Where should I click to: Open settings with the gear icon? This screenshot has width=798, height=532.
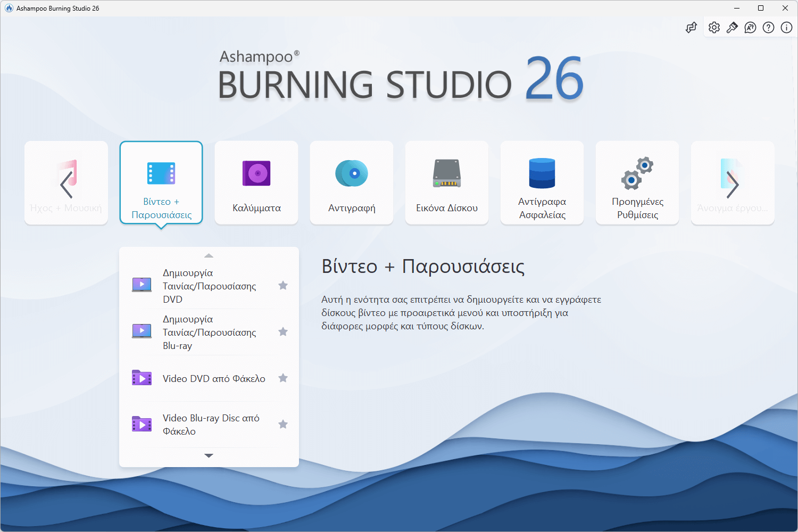coord(714,28)
